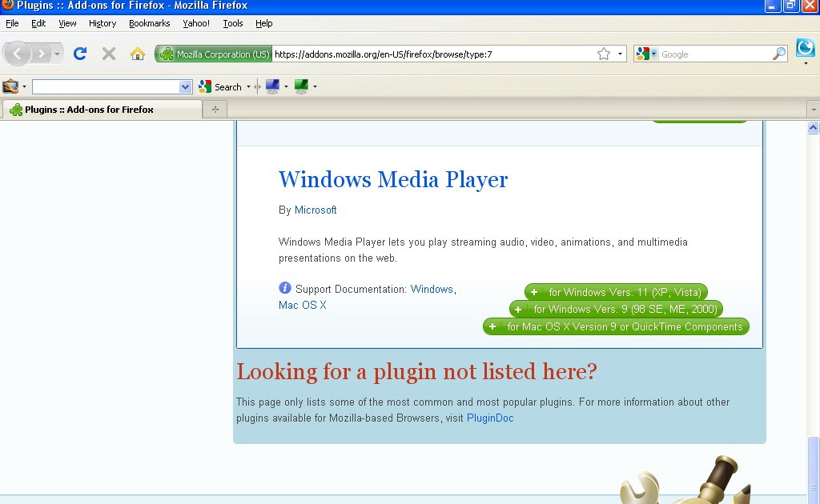Click the puzzle piece favicon in the tab

16,110
